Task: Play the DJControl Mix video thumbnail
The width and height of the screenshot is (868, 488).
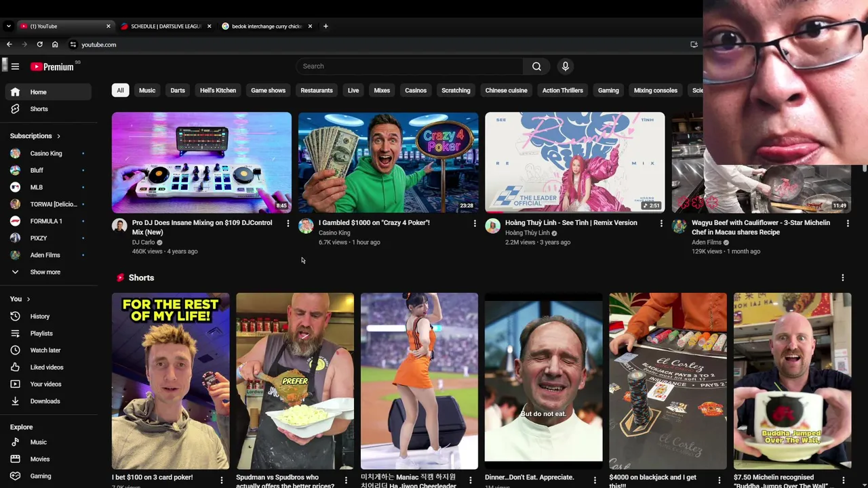Action: [x=201, y=163]
